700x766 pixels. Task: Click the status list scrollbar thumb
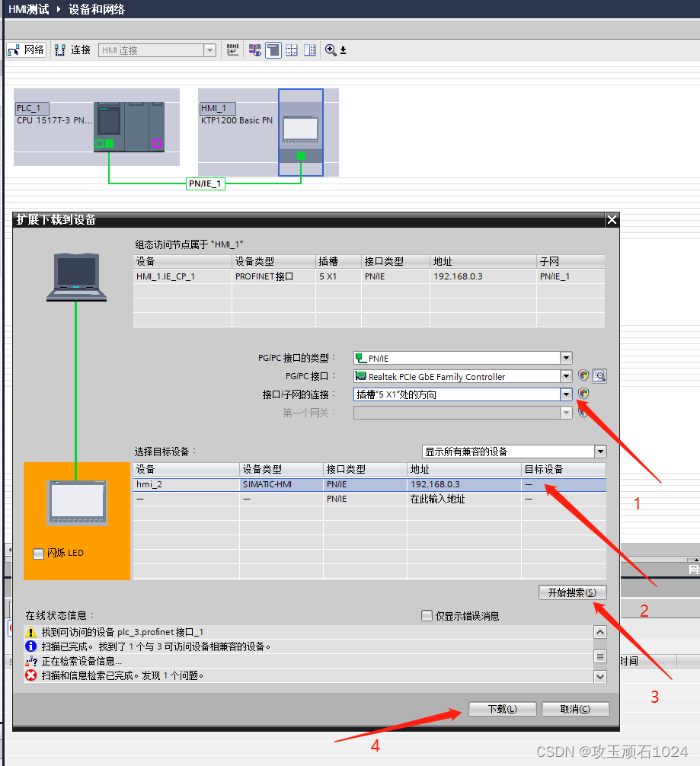600,656
